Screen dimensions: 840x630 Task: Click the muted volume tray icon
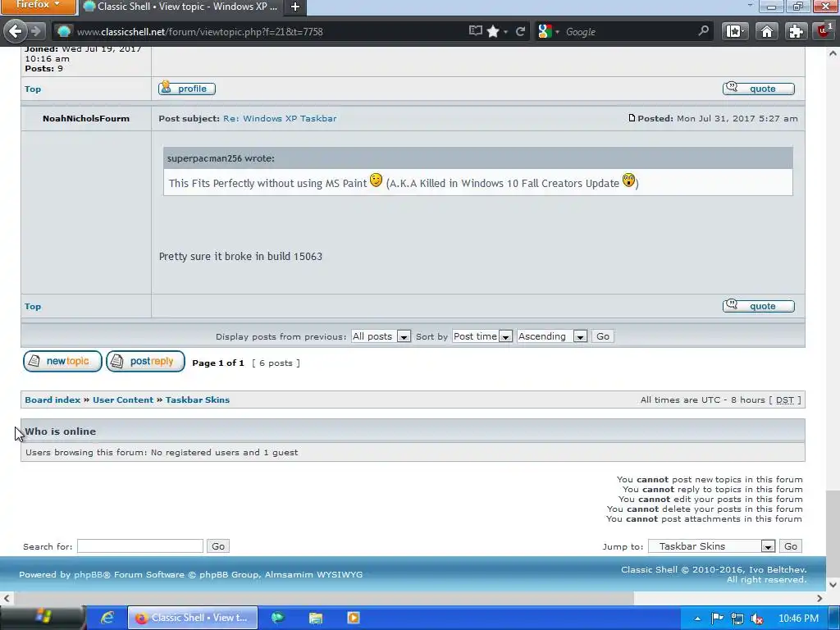757,619
